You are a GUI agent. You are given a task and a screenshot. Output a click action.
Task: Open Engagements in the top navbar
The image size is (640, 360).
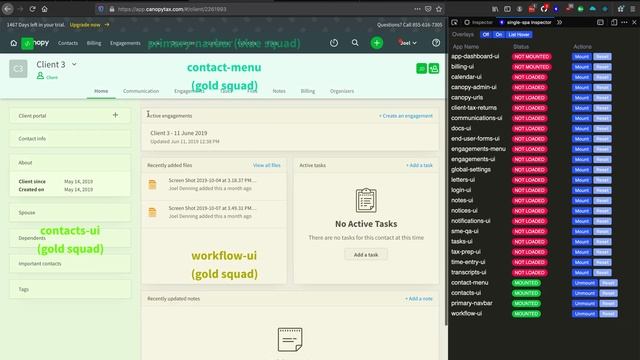point(125,43)
